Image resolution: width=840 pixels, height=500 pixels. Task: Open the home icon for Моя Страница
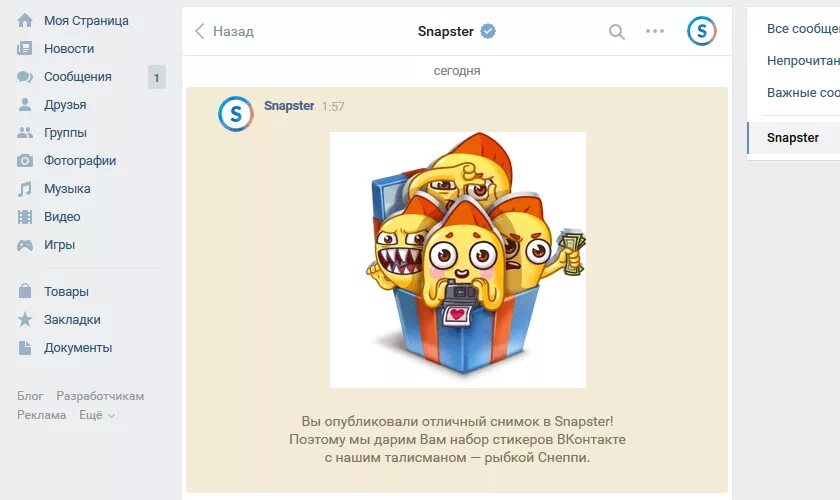pos(25,20)
